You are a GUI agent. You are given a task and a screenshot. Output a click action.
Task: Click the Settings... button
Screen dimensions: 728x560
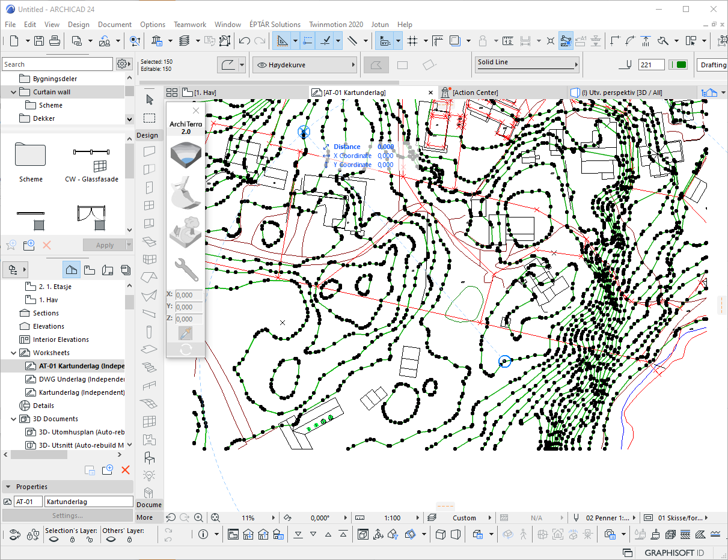click(67, 516)
